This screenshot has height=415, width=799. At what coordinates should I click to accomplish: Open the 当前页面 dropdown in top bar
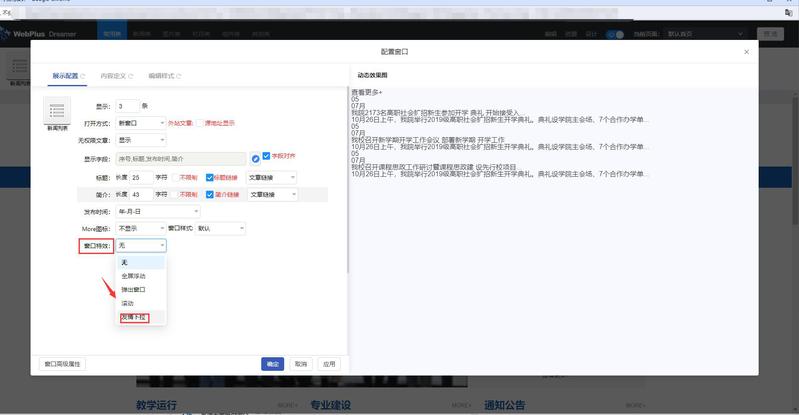[x=705, y=34]
